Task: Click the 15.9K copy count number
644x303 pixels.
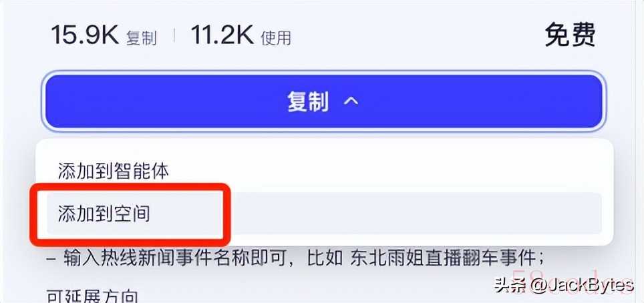Action: [85, 35]
